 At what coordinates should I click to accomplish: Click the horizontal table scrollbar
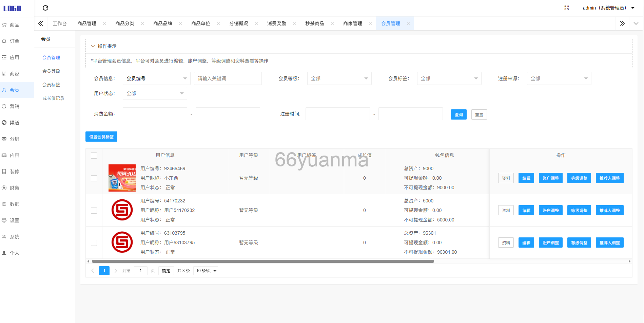[263, 261]
